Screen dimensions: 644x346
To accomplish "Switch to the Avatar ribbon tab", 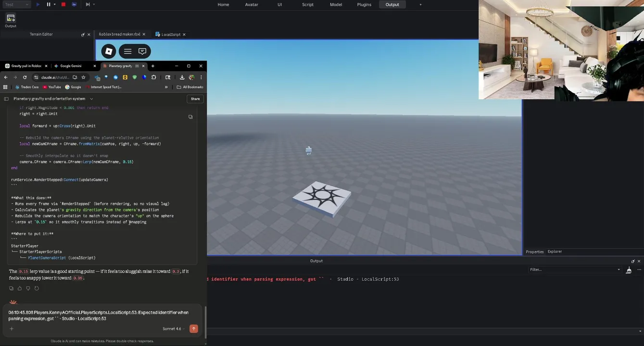I will (252, 4).
